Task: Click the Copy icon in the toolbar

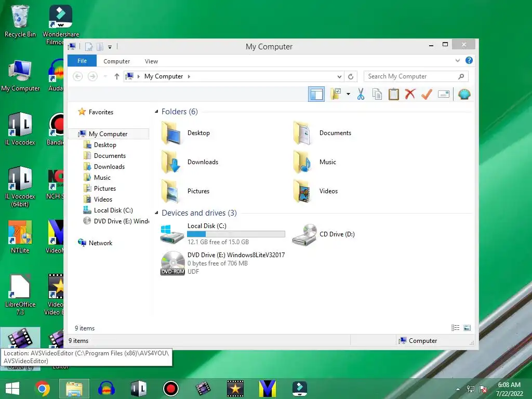Action: click(377, 94)
